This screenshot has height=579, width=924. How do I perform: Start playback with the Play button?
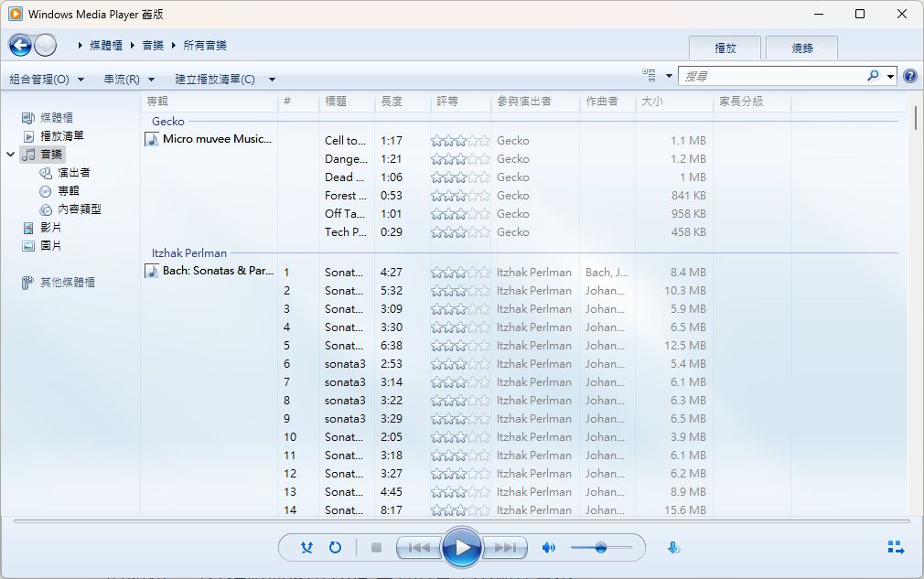tap(461, 548)
